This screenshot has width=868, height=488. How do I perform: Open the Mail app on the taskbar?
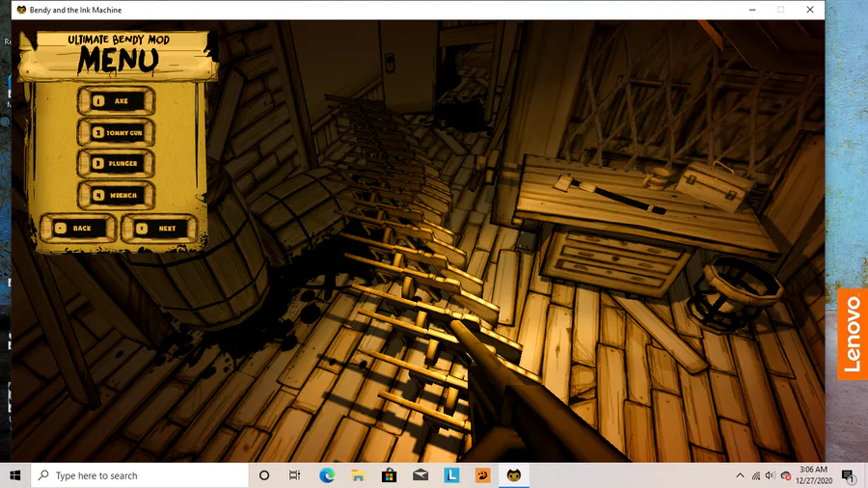(420, 475)
